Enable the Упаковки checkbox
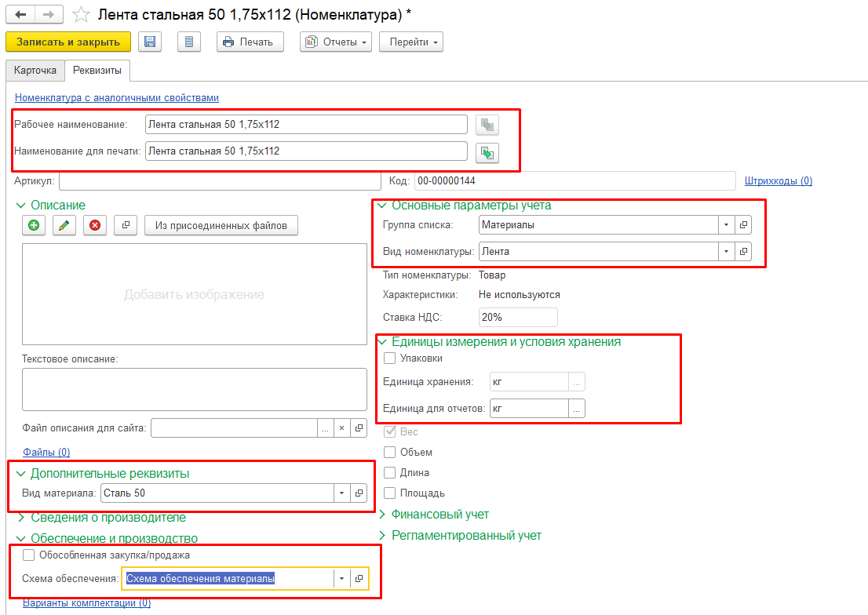The image size is (868, 615). pyautogui.click(x=390, y=358)
